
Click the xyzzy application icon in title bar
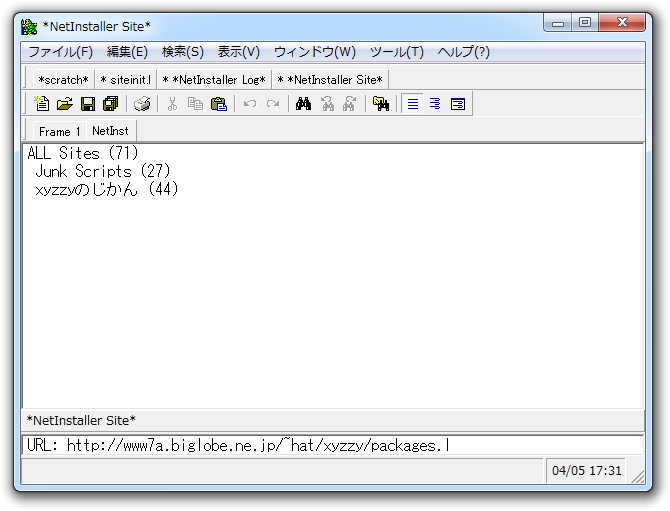(x=29, y=27)
